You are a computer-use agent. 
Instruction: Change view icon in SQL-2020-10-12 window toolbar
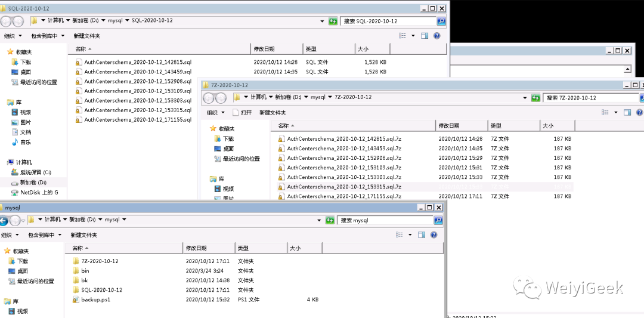[x=403, y=36]
